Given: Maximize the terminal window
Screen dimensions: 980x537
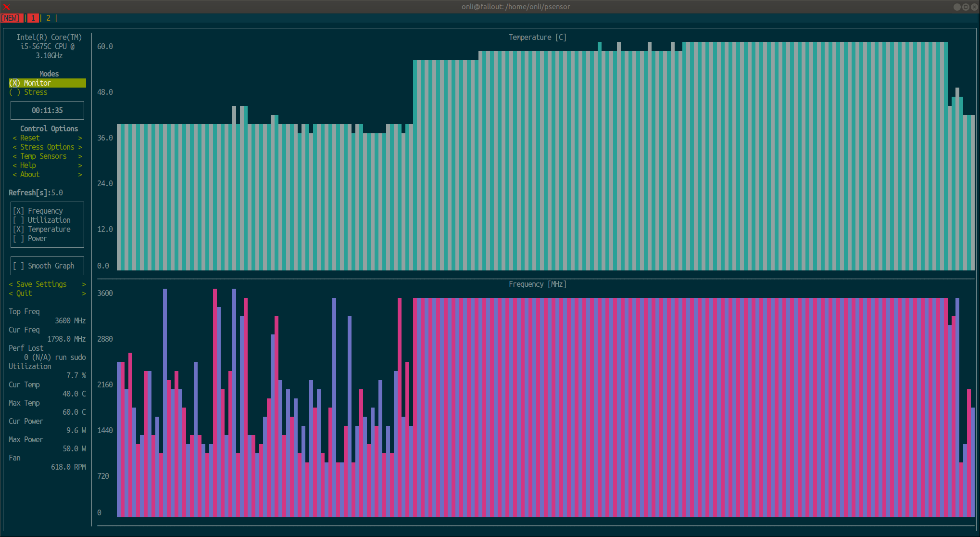Looking at the screenshot, I should click(x=966, y=7).
